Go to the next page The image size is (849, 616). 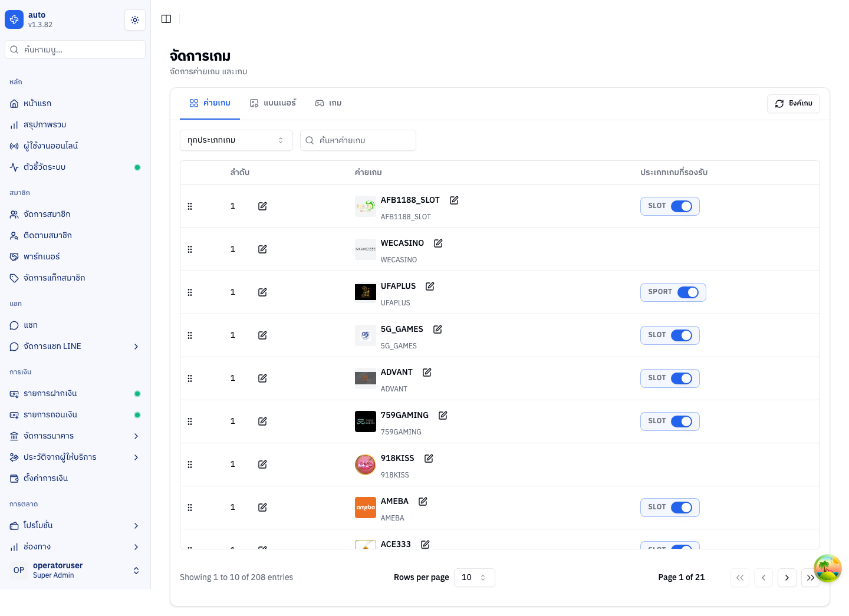[x=787, y=578]
